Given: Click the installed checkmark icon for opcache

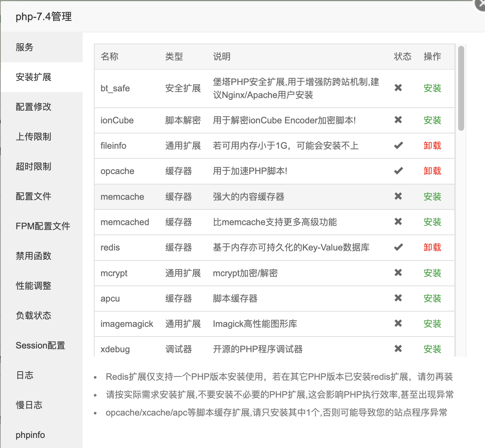Looking at the screenshot, I should tap(398, 171).
